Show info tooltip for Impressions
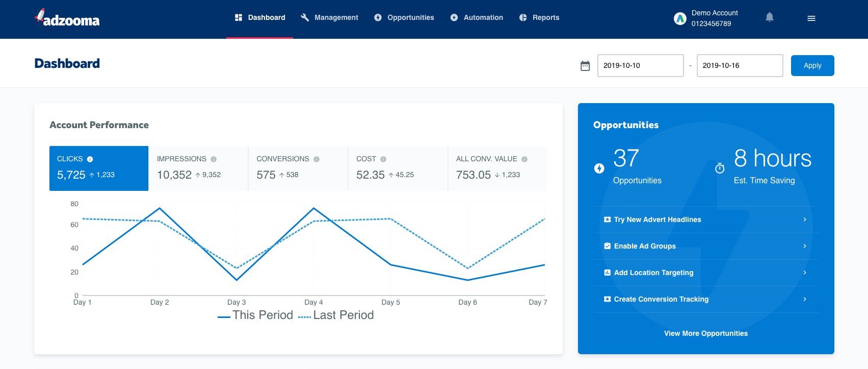The width and height of the screenshot is (868, 369). click(214, 159)
